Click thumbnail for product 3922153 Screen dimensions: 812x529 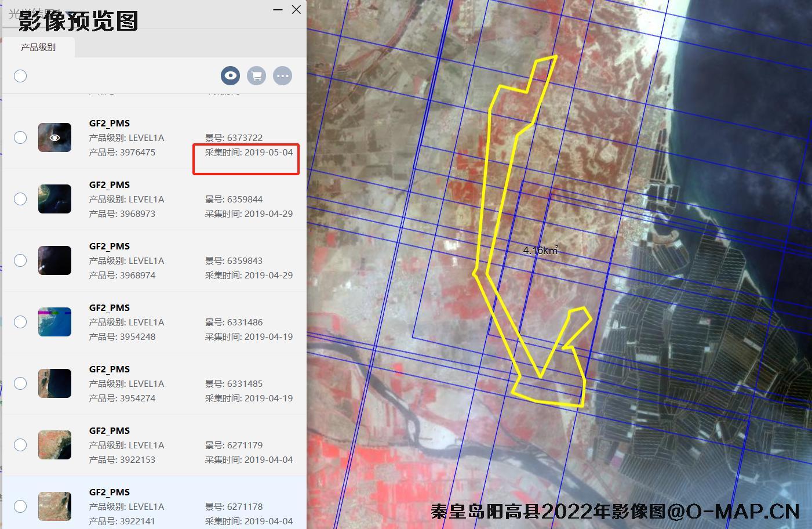tap(54, 445)
